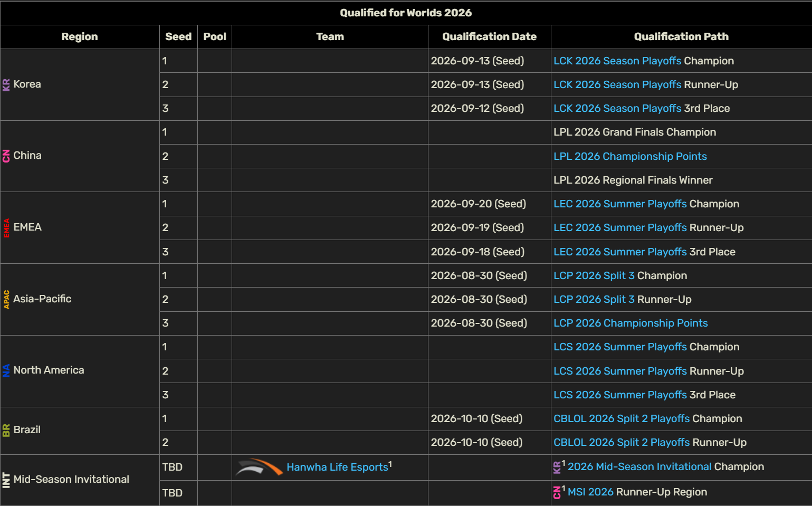Viewport: 812px width, 506px height.
Task: Click the INT icon beside Mid-Season Invitational
Action: pyautogui.click(x=6, y=480)
